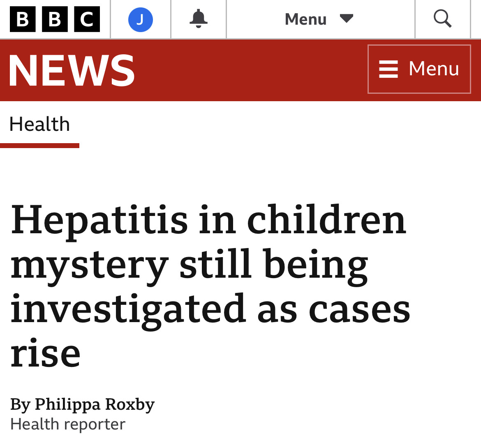Click the C block of BBC logo

pos(87,19)
